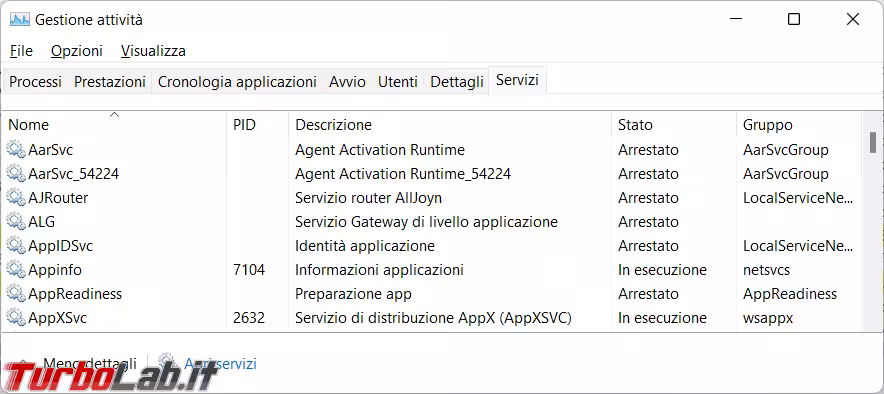Sort by the Stato column header

674,124
